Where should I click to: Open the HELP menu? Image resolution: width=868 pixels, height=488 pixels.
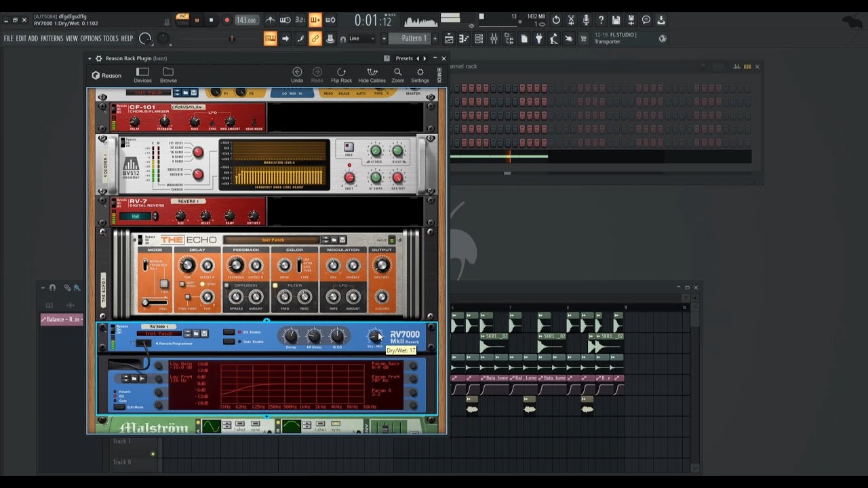(127, 39)
